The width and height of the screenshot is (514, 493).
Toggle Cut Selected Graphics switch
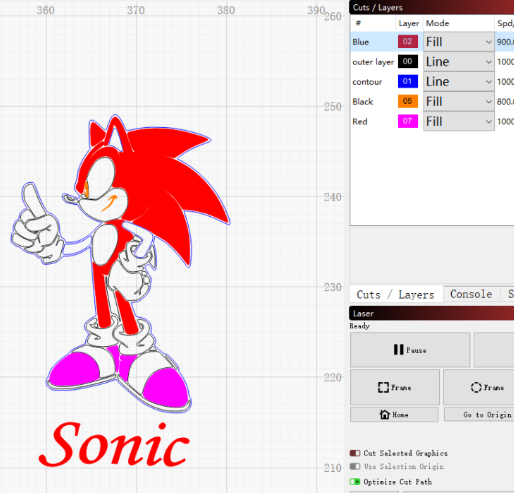pyautogui.click(x=355, y=453)
